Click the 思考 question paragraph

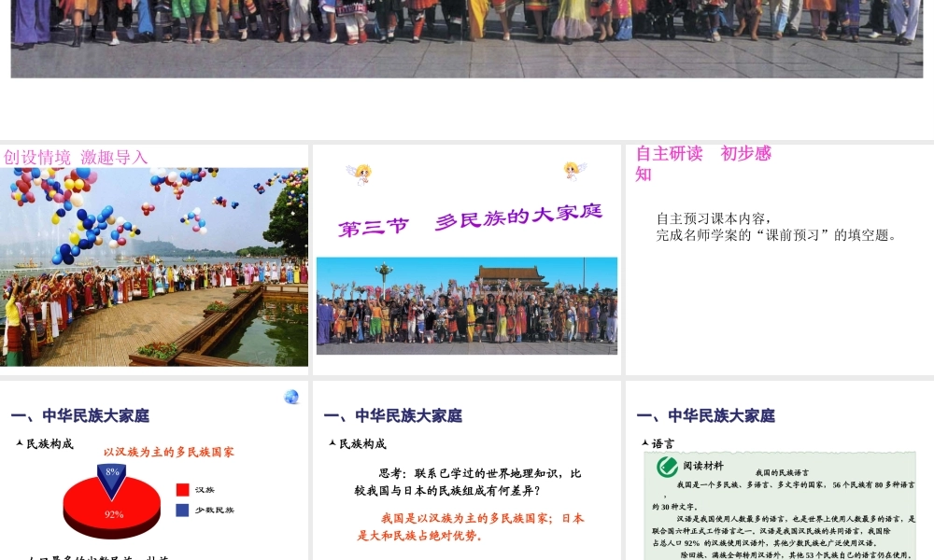tap(468, 482)
